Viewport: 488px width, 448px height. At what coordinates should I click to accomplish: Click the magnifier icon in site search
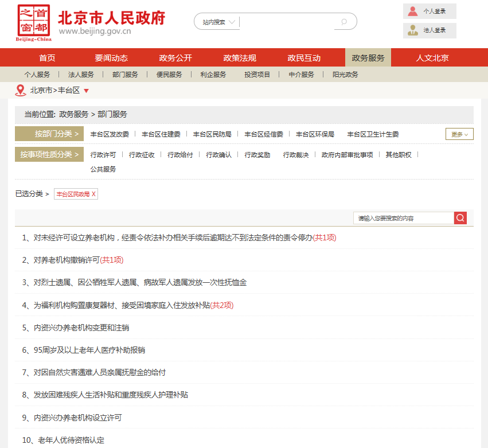[x=343, y=22]
